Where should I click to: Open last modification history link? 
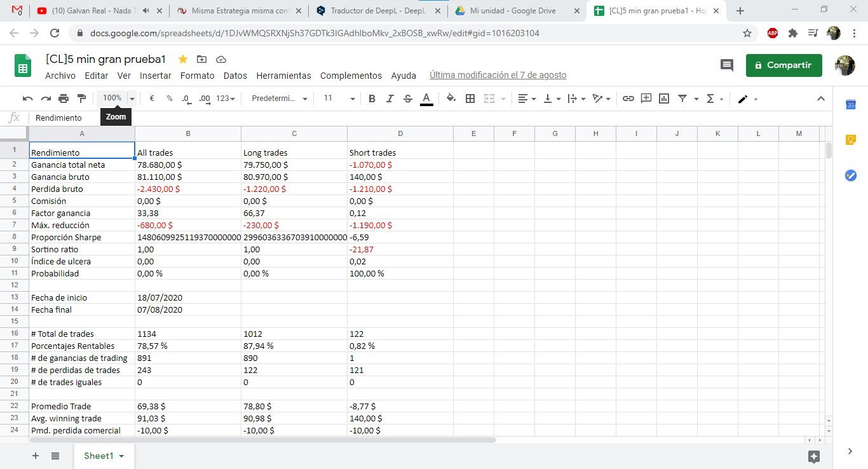(498, 75)
